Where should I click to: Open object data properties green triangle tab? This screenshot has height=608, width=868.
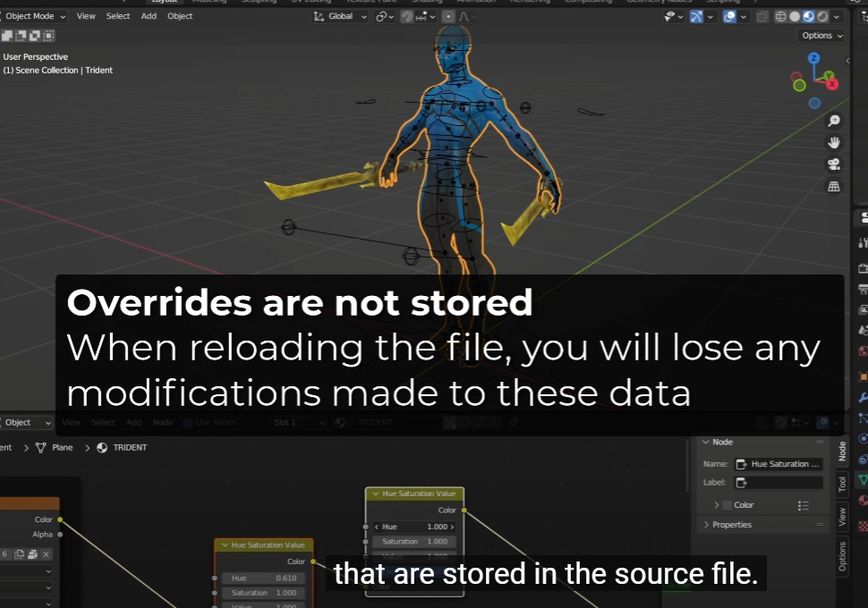tap(863, 479)
